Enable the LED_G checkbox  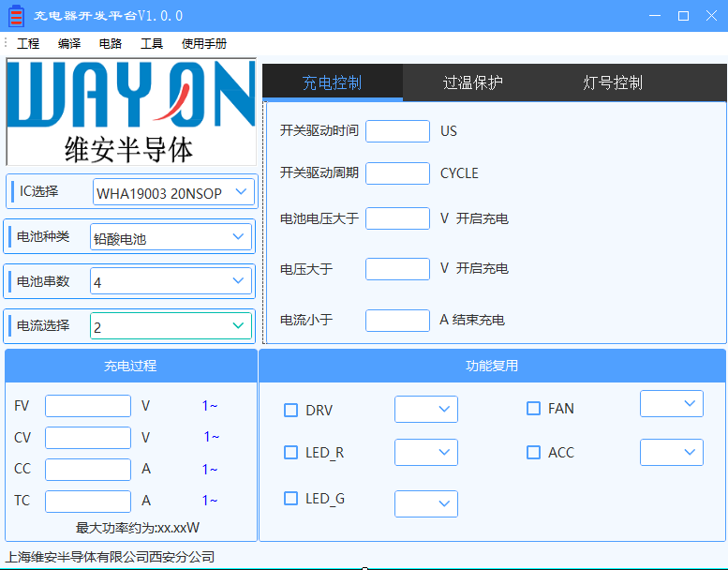(x=291, y=499)
